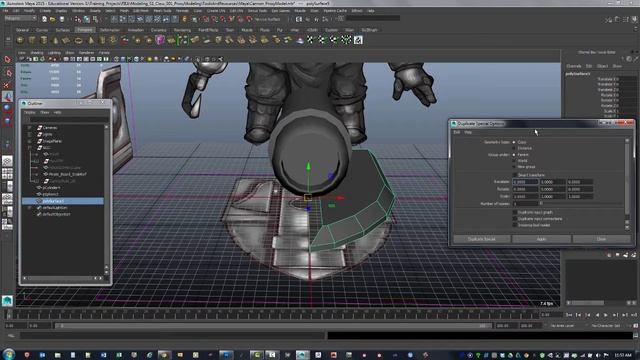Open the Polygons menu set dropdown
The image size is (640, 360).
pyautogui.click(x=20, y=18)
